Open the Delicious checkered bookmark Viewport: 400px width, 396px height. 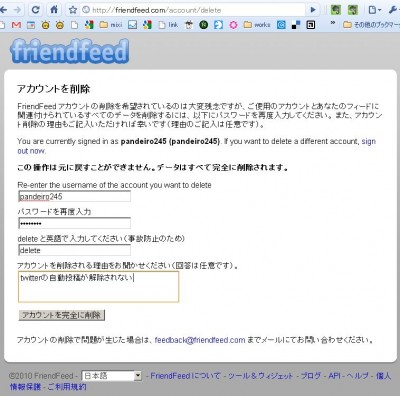[x=296, y=25]
